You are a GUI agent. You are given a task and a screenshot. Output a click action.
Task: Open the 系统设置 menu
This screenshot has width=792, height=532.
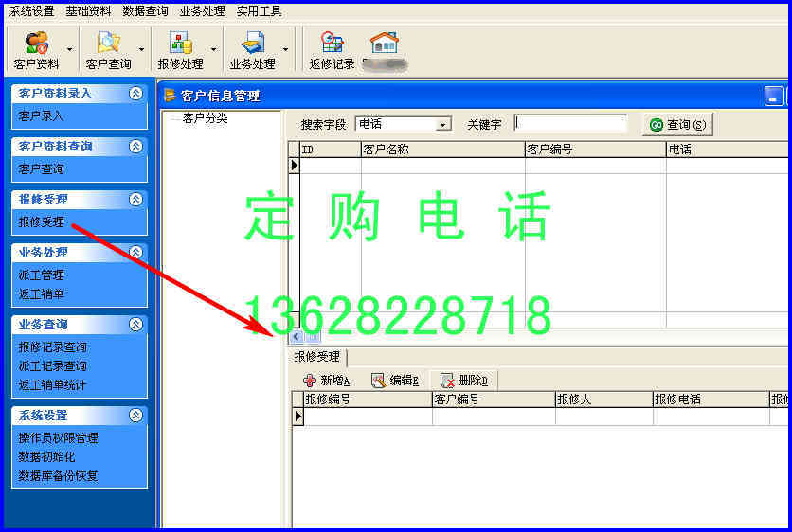click(x=32, y=11)
